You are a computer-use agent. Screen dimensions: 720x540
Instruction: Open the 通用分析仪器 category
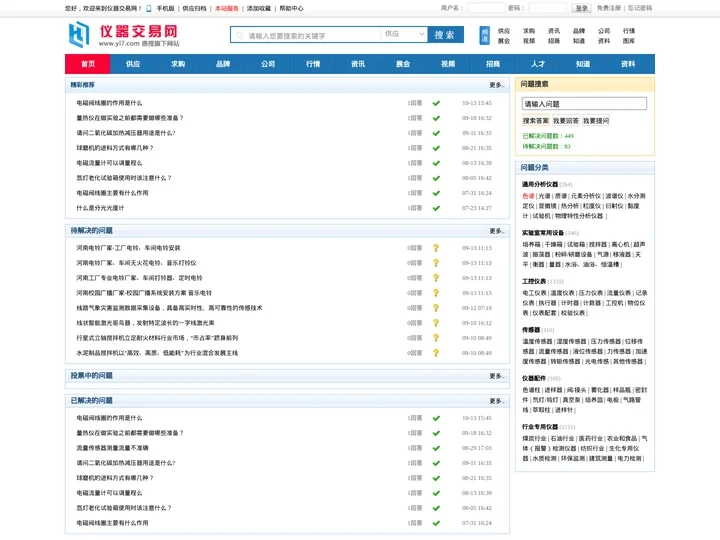coord(540,185)
